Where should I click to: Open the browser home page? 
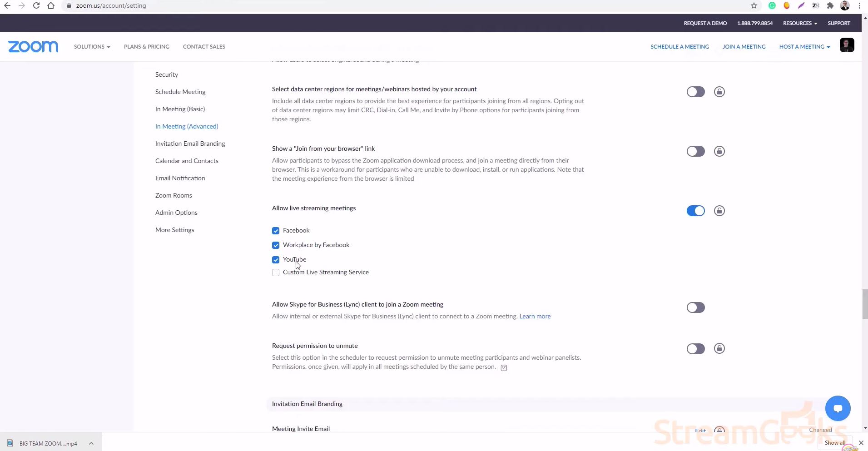(51, 5)
